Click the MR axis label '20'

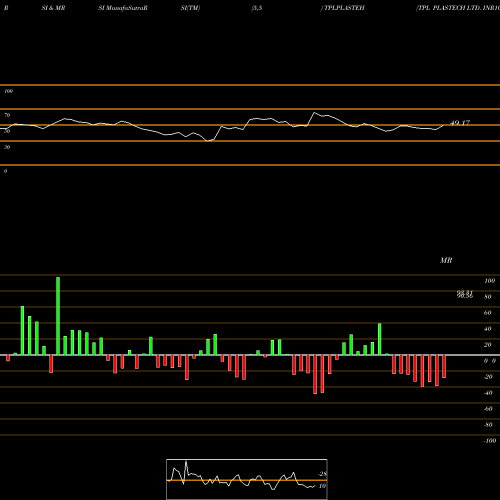[x=488, y=345]
